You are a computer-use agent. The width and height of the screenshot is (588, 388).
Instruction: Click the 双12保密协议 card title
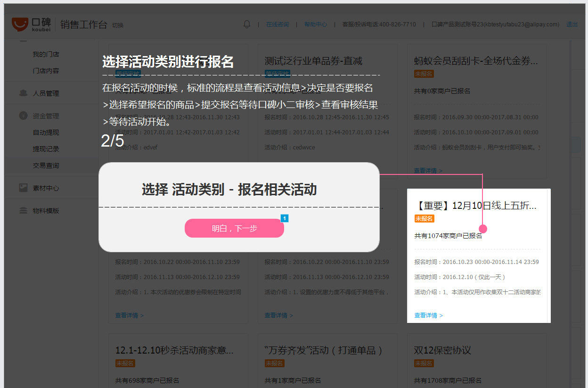point(442,350)
